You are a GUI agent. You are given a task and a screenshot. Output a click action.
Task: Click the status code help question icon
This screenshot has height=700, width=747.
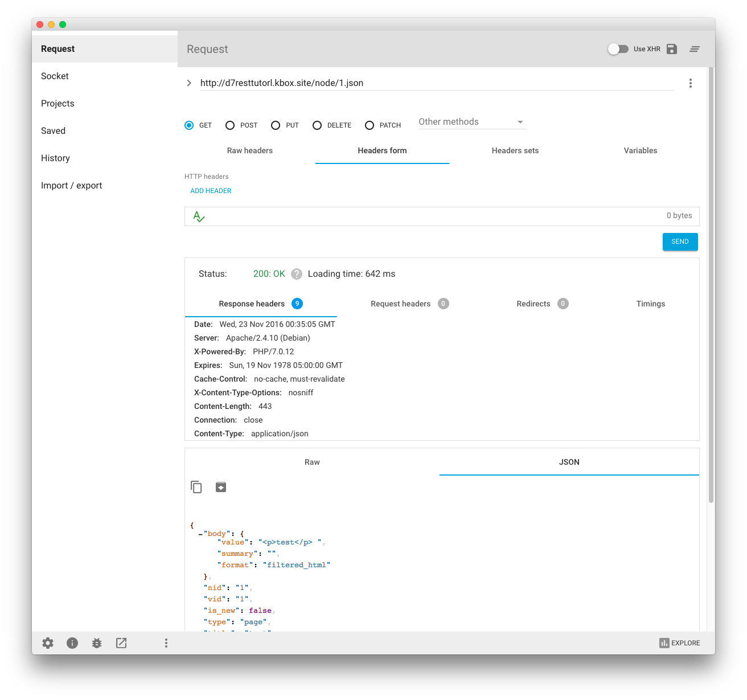tap(297, 274)
